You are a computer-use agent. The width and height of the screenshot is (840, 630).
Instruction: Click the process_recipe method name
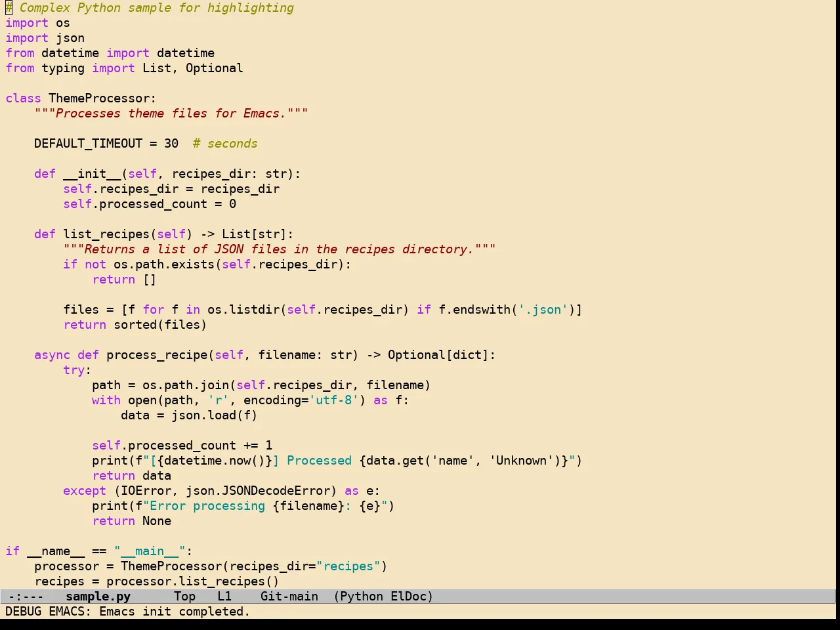157,355
